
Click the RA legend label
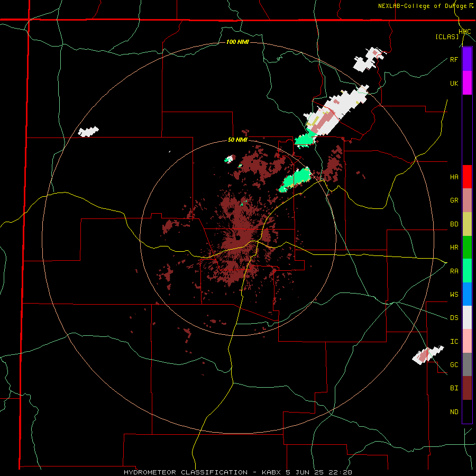454,271
